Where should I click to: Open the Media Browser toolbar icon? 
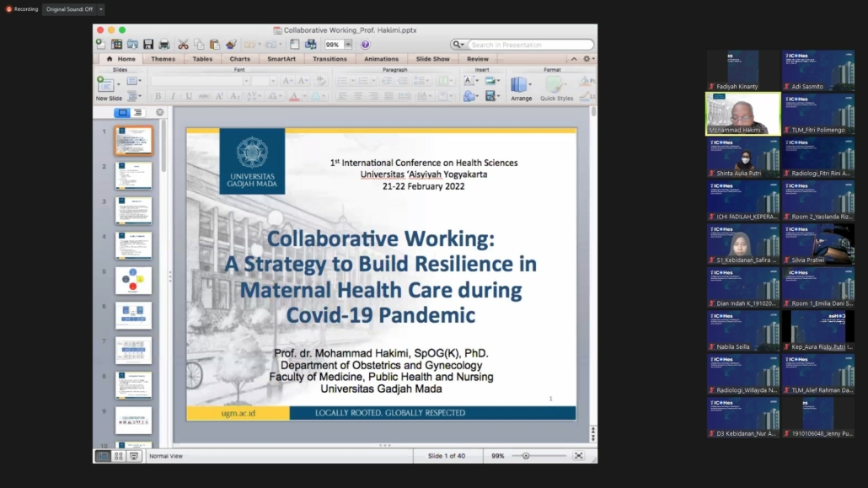click(311, 45)
